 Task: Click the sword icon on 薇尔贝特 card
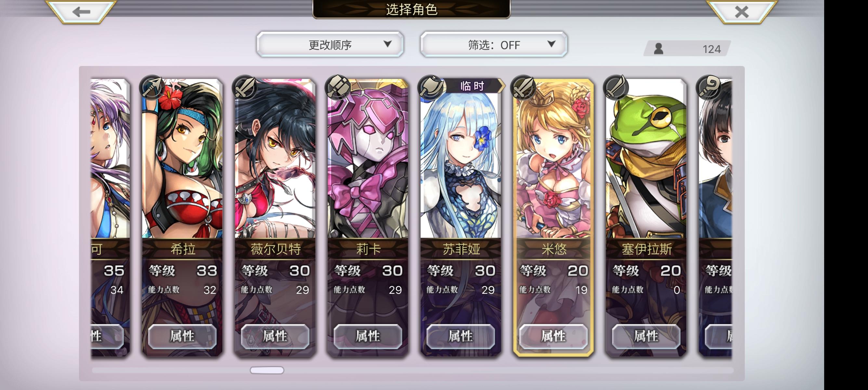pos(244,87)
